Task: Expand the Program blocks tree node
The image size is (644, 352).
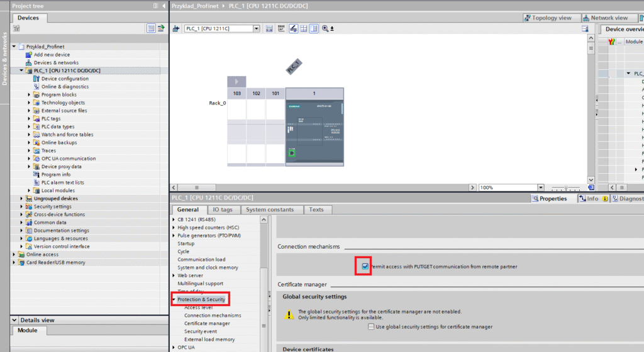Action: [x=29, y=95]
